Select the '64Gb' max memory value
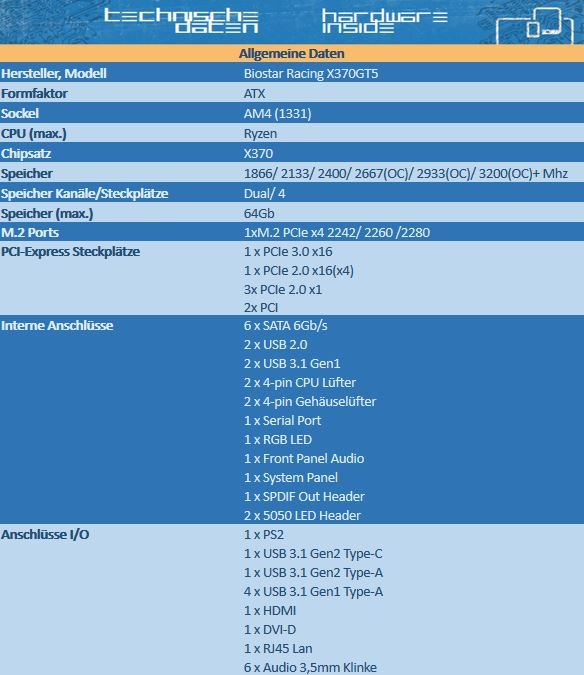Image resolution: width=584 pixels, height=675 pixels. [259, 214]
